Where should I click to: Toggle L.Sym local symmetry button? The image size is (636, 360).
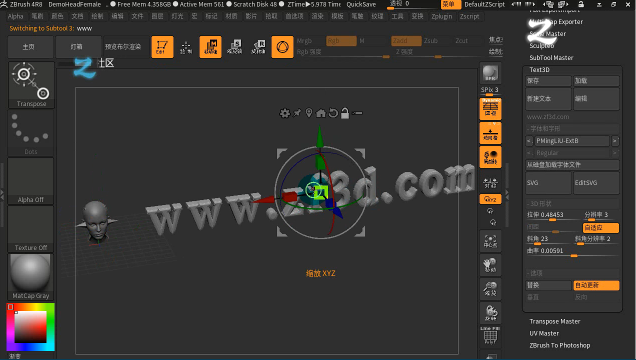coord(490,182)
